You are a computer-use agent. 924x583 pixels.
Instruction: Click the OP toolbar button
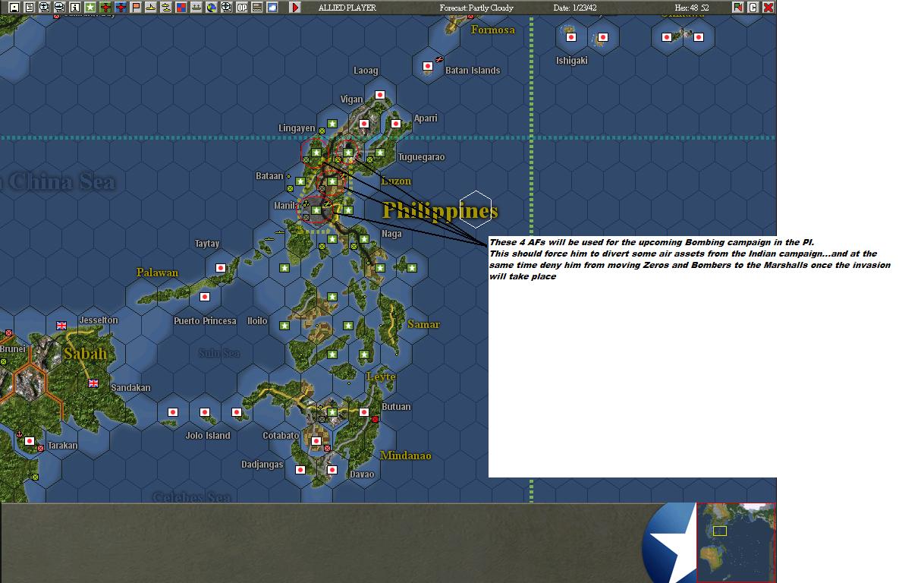(241, 8)
